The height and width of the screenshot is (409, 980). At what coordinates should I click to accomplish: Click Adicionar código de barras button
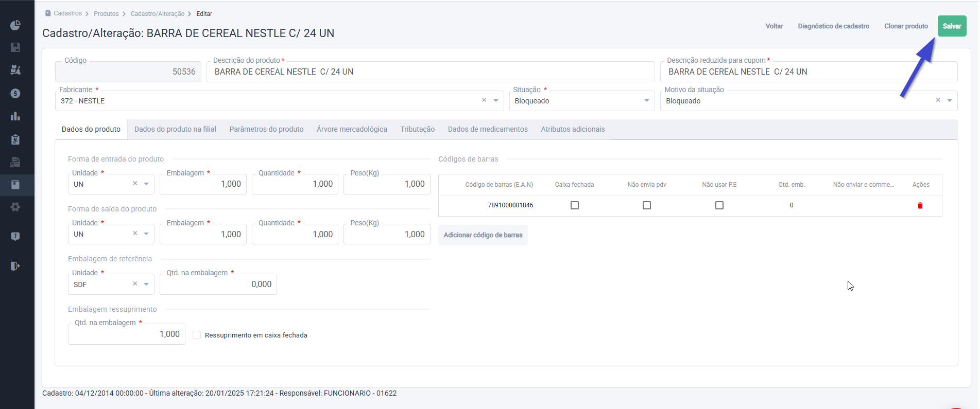[x=483, y=235]
